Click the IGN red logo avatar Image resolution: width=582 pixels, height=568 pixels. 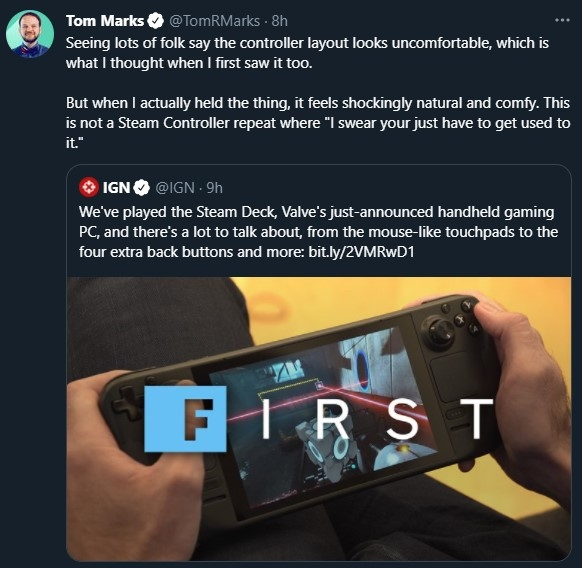pyautogui.click(x=89, y=187)
